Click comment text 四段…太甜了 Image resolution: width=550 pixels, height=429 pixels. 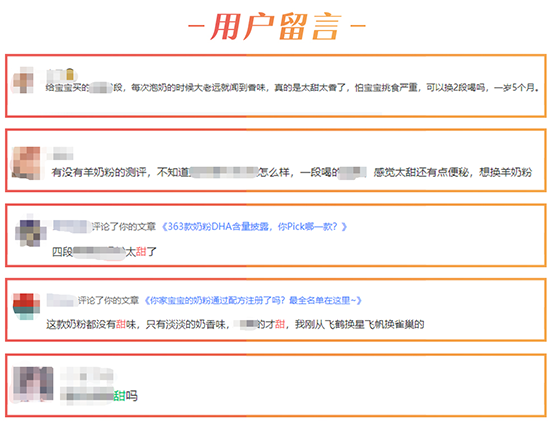104,252
